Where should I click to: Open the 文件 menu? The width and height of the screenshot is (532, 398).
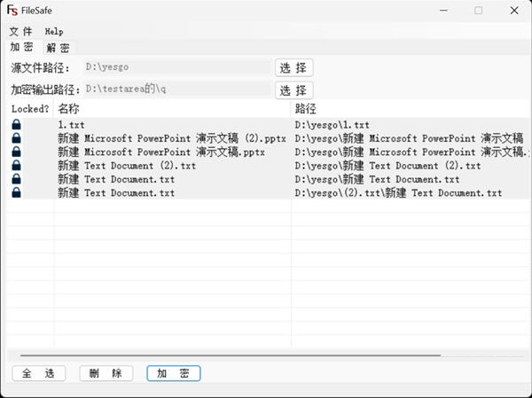coord(20,32)
